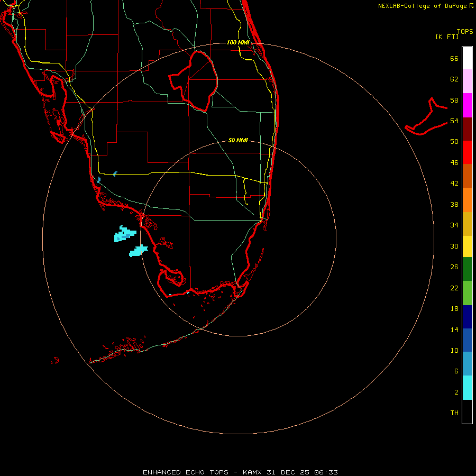
Task: Click the smaller cyan echo touching 50 NMI ring
Action: tap(139, 251)
